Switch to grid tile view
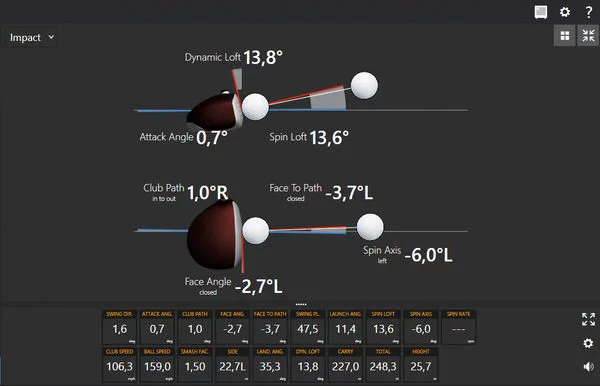This screenshot has width=600, height=386. (565, 36)
